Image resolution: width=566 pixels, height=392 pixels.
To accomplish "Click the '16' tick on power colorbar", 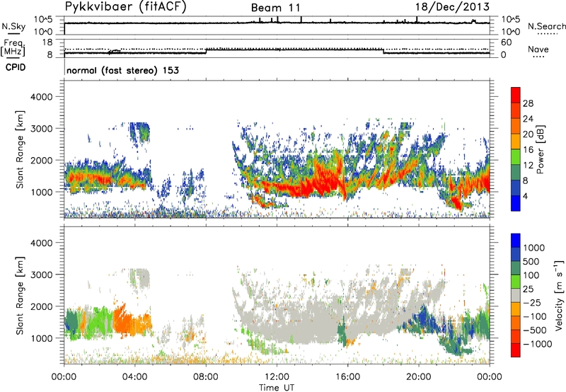I will (528, 150).
